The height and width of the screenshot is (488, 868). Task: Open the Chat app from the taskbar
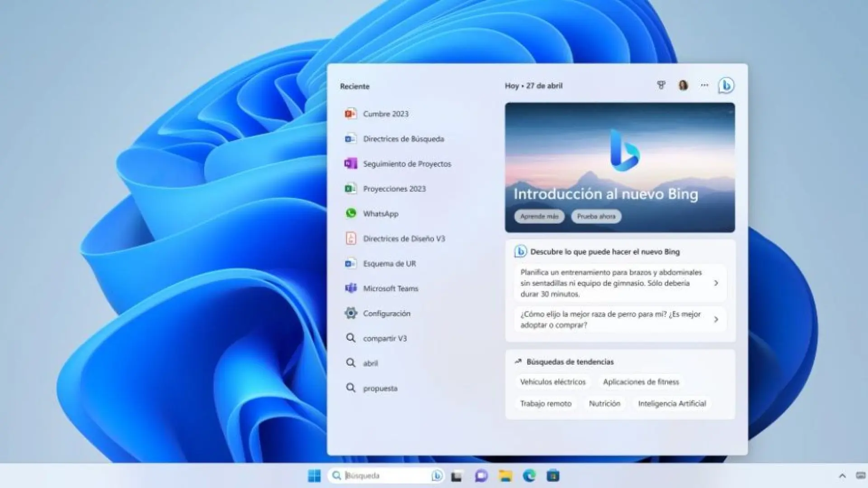click(481, 475)
